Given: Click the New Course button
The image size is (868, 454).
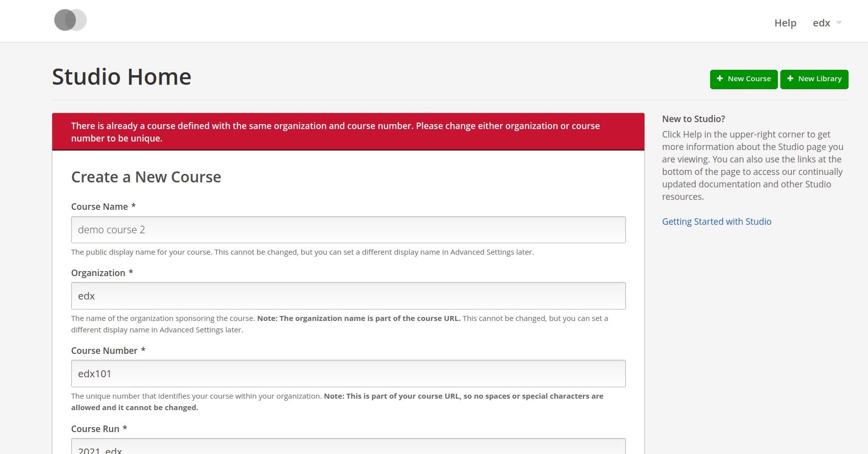Looking at the screenshot, I should [744, 79].
